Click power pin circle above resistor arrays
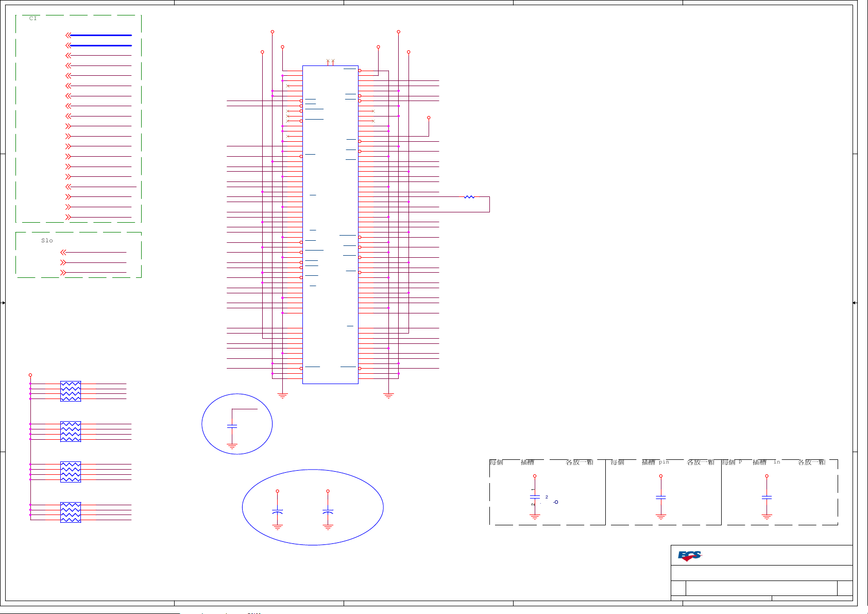868x614 pixels. click(30, 375)
